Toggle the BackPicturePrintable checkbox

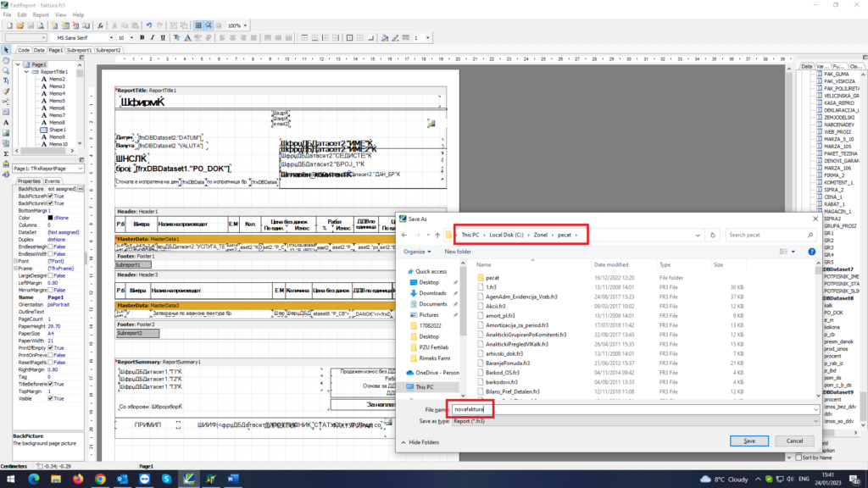pos(50,197)
